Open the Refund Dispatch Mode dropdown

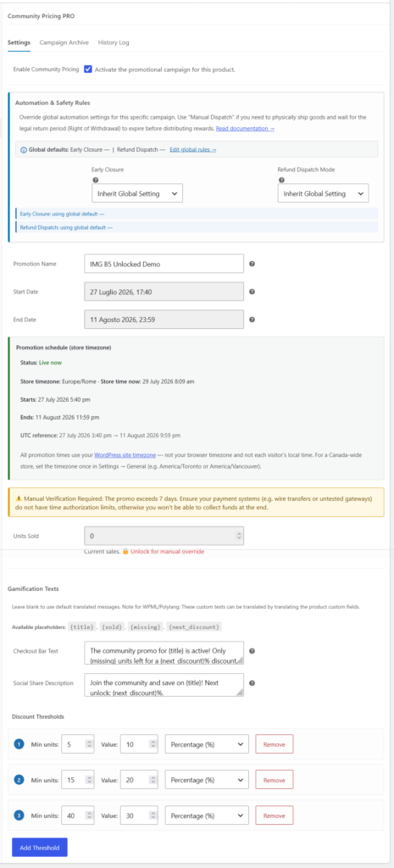pos(323,194)
